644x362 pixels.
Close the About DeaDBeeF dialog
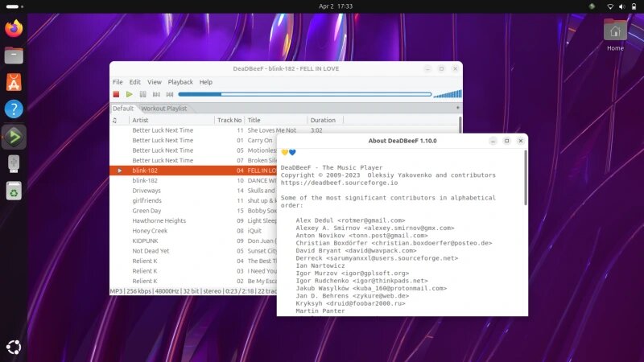click(520, 141)
